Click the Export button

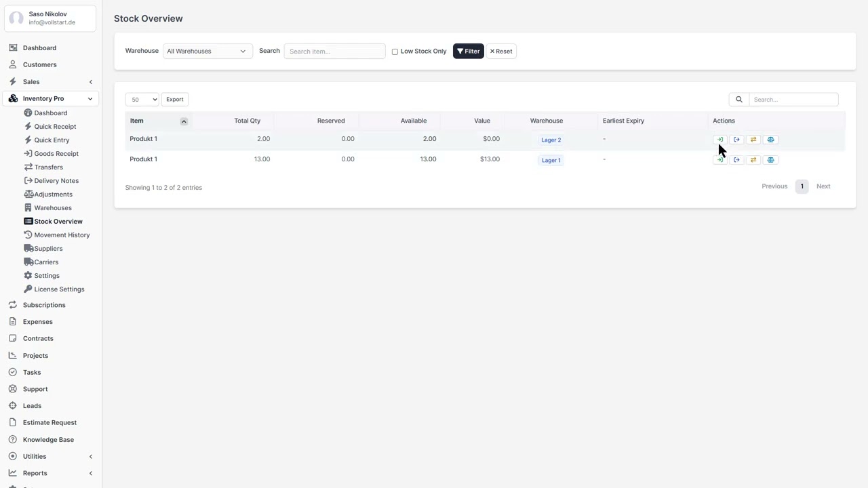point(175,100)
